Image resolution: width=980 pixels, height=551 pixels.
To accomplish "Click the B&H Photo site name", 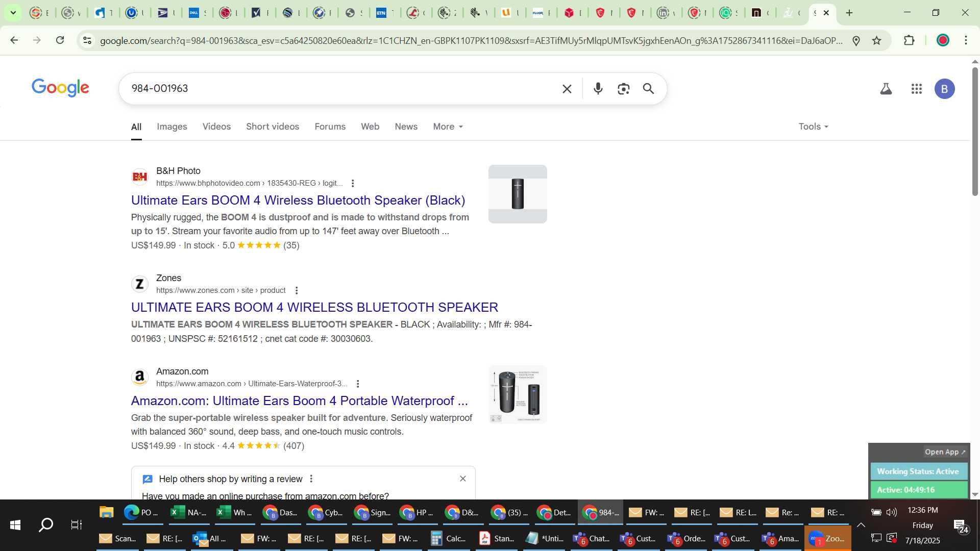I will 178,171.
